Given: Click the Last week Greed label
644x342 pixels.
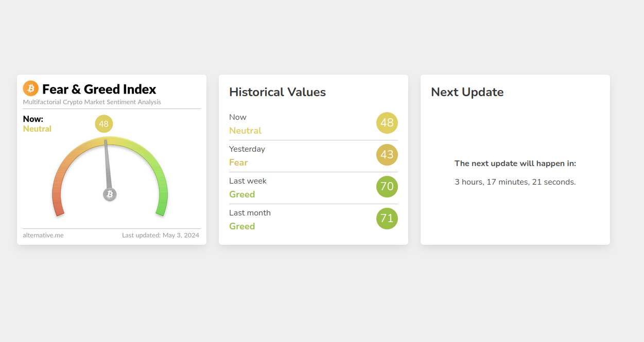Looking at the screenshot, I should coord(242,194).
